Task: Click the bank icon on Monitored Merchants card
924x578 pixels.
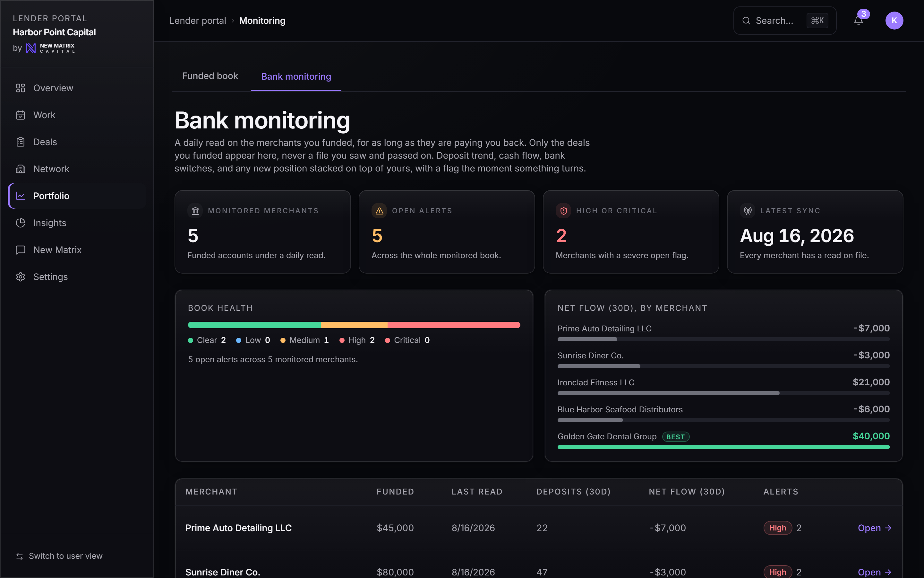Action: pyautogui.click(x=195, y=211)
